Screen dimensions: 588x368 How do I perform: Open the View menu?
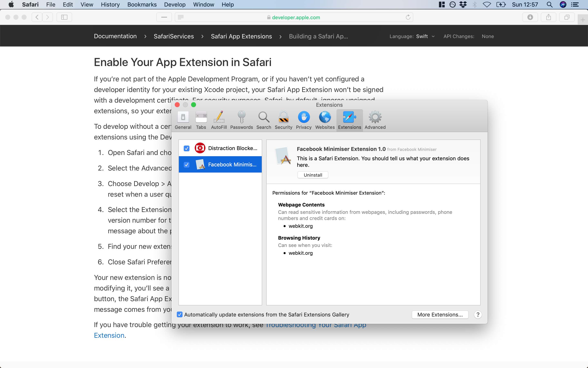87,4
